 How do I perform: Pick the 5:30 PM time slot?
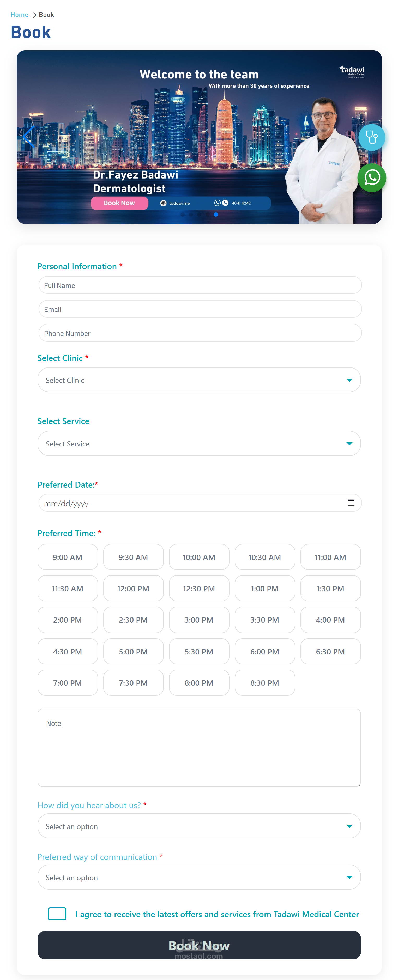pos(199,651)
